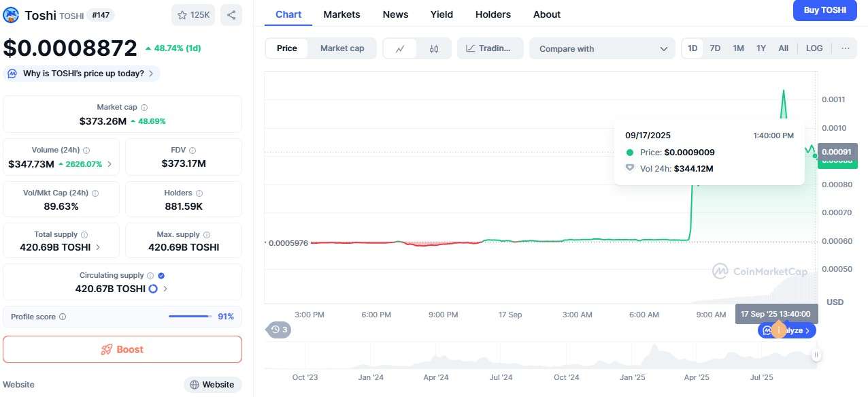Viewport: 868px width, 397px height.
Task: Click the Holders value 881.59K
Action: [184, 206]
